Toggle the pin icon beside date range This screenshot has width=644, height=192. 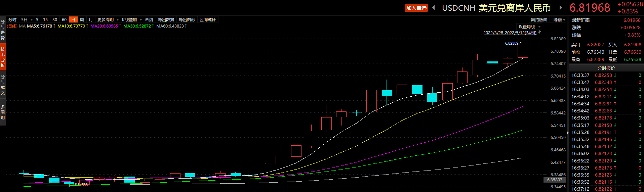coord(539,32)
